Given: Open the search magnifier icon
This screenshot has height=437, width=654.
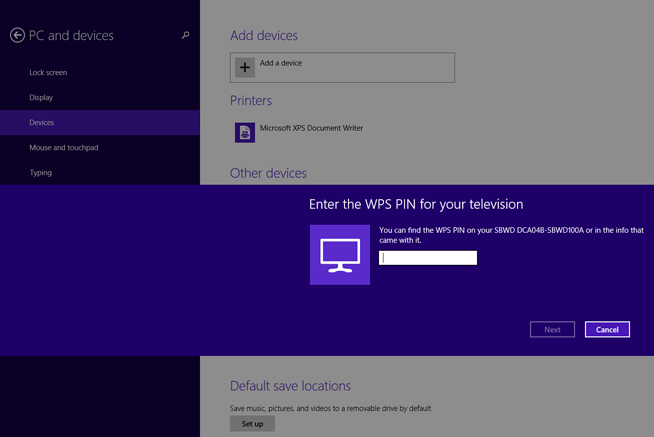Looking at the screenshot, I should (185, 35).
